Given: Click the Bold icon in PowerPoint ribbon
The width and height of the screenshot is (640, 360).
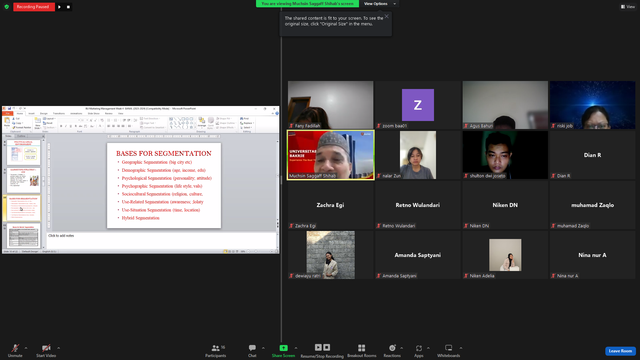Looking at the screenshot, I should [x=61, y=126].
